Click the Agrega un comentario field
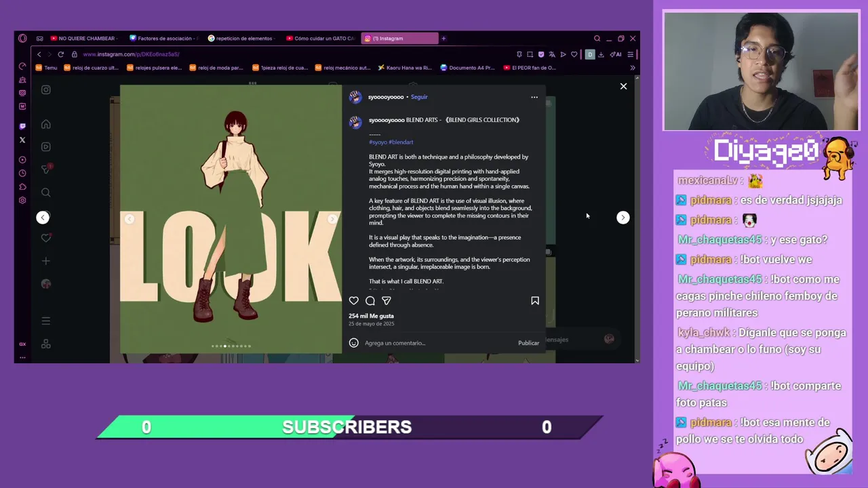 439,343
